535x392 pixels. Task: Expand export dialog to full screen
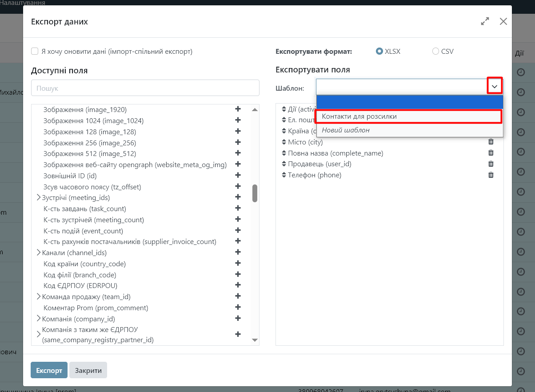485,21
